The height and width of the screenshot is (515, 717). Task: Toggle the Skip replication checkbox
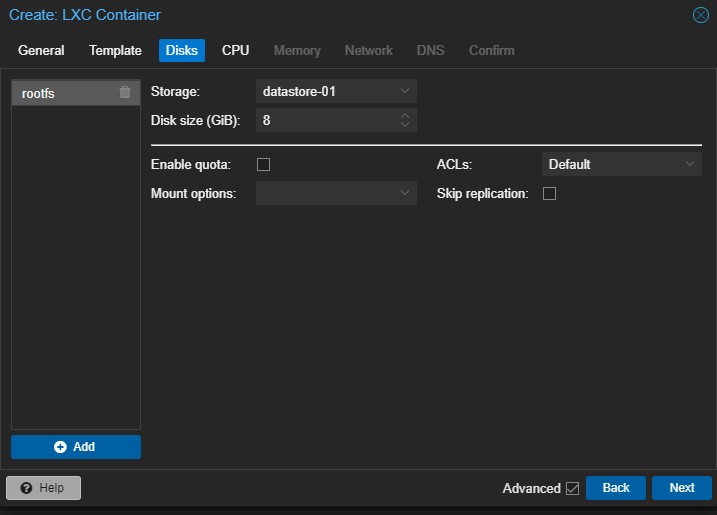coord(549,193)
